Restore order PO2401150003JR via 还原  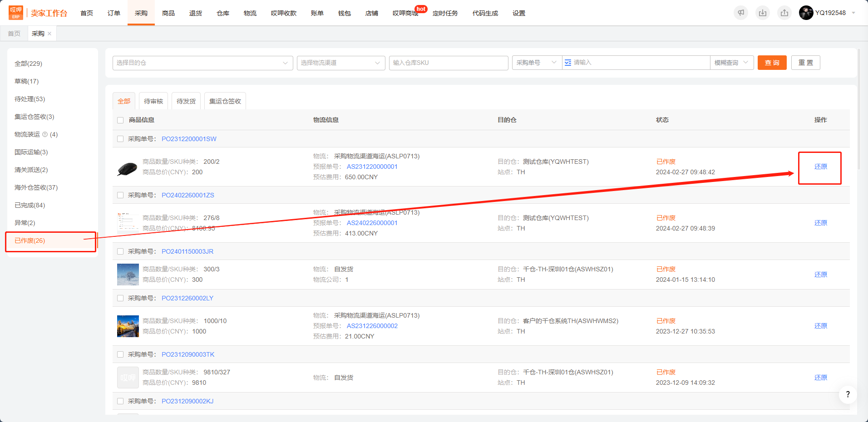(820, 275)
